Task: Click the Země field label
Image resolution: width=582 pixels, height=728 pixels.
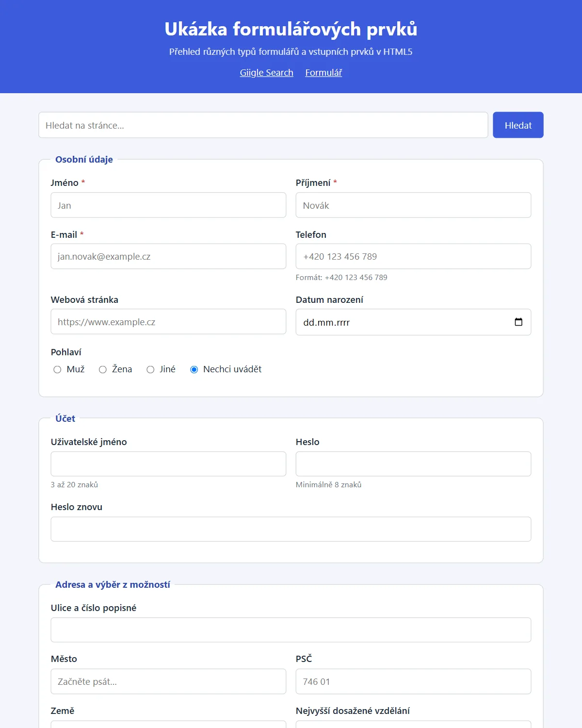Action: (x=63, y=711)
